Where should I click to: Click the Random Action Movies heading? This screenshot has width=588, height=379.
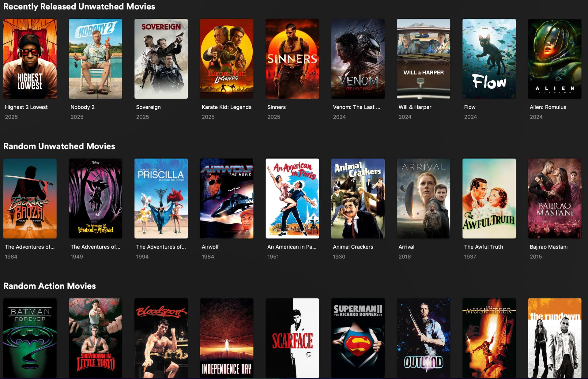[x=50, y=286]
